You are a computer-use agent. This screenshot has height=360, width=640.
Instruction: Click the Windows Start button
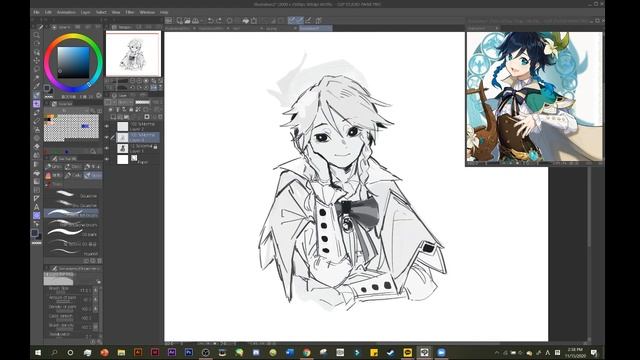coord(38,352)
